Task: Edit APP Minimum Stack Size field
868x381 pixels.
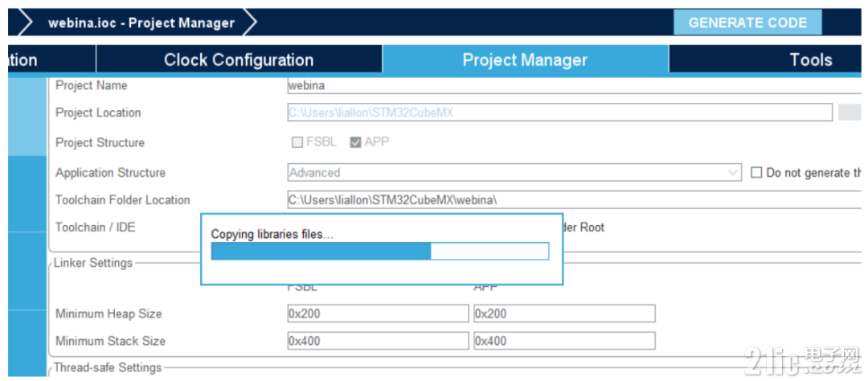Action: (565, 341)
